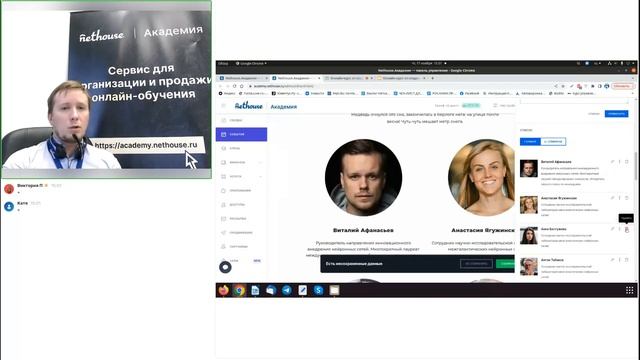This screenshot has width=640, height=360.
Task: Expand the fourth sidebar item chevron
Action: coord(260,162)
